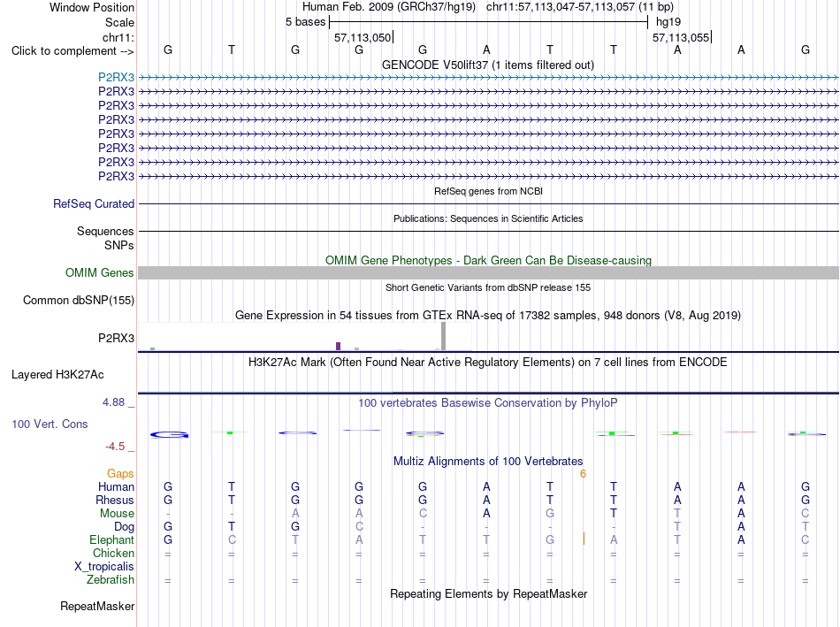The image size is (840, 627).
Task: Open 'Publications: Sequences in Scientific Articles' title
Action: [x=488, y=218]
